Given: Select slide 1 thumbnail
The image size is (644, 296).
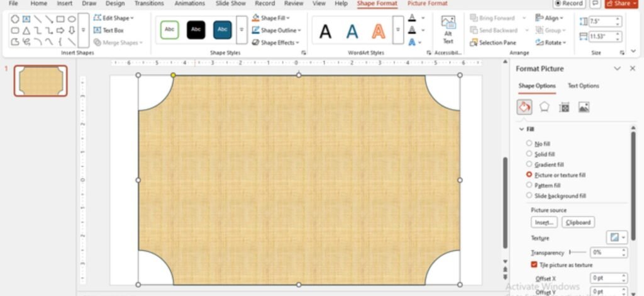Looking at the screenshot, I should click(41, 81).
